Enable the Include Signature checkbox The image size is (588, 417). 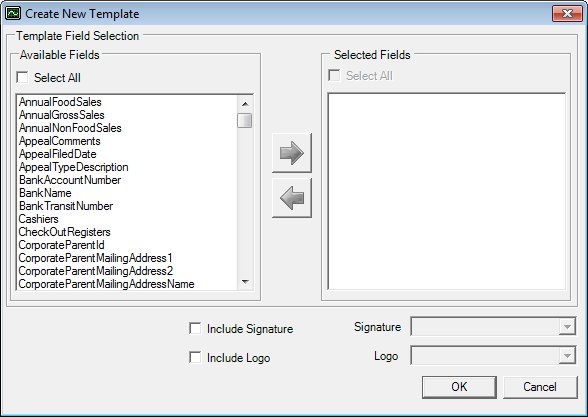195,328
